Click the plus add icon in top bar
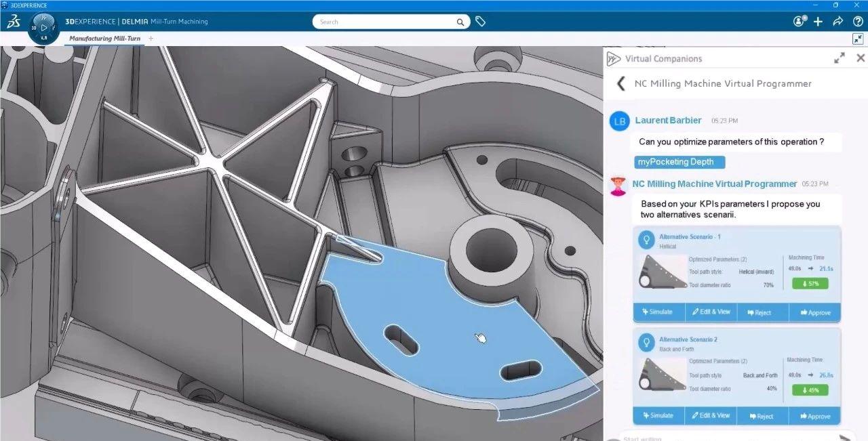Viewport: 868px width, 441px height. click(x=818, y=22)
